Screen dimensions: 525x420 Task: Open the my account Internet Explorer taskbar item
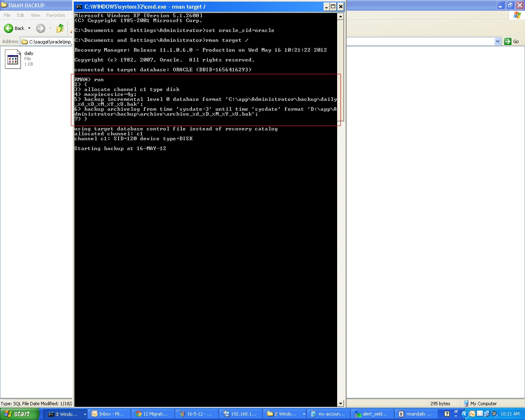click(x=328, y=414)
